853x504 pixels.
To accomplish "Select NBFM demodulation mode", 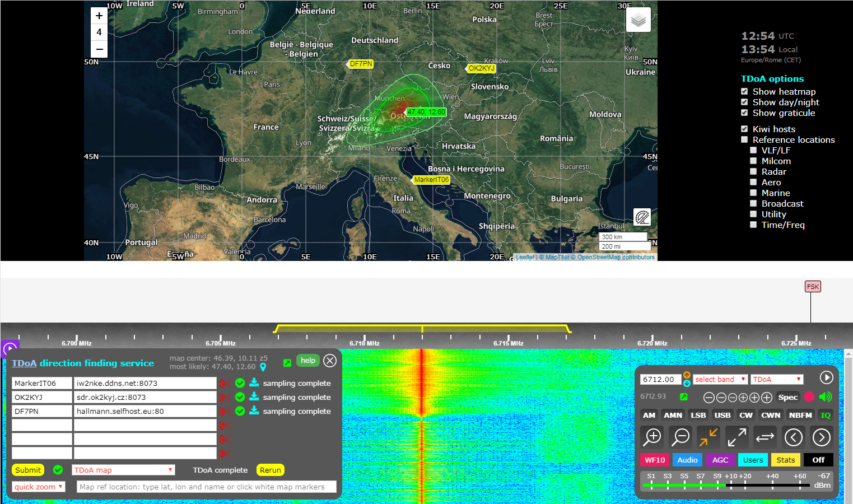I will (800, 415).
